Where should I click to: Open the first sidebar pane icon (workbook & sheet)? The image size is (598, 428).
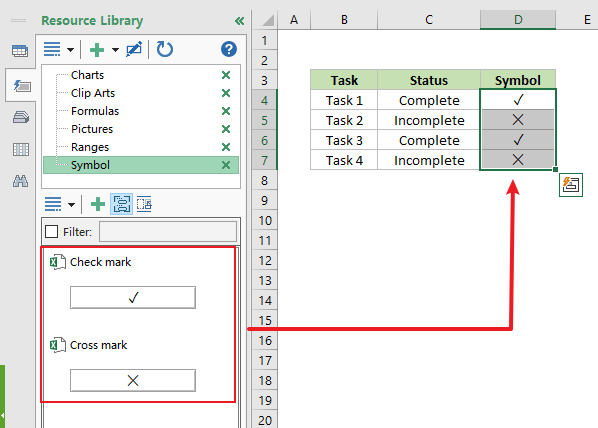[x=20, y=50]
